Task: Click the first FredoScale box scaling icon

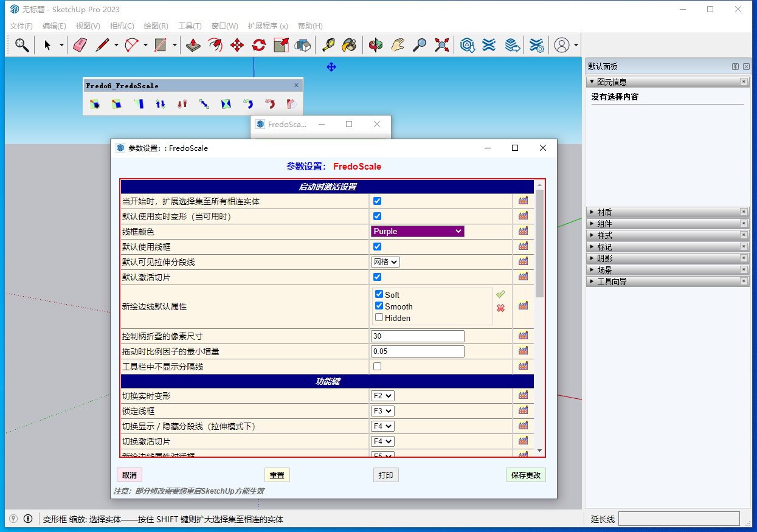Action: [95, 104]
